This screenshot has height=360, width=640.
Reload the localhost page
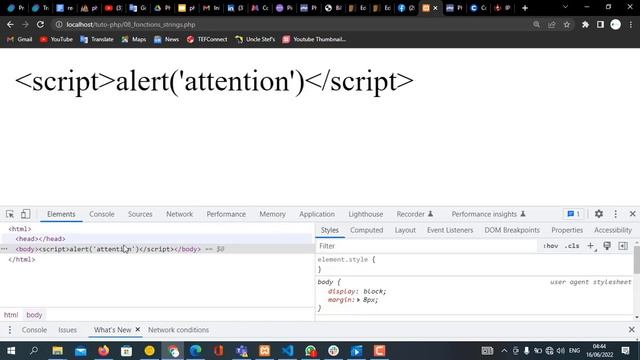[40, 24]
